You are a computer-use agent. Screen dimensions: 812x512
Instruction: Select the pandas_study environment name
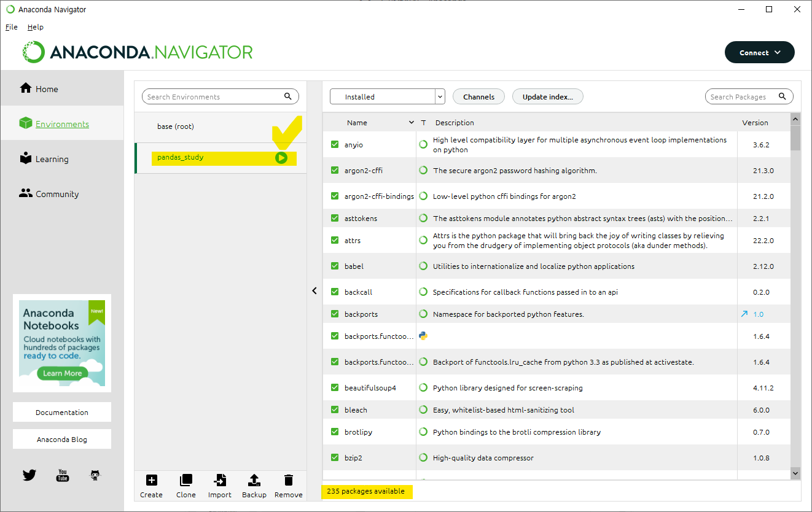180,157
